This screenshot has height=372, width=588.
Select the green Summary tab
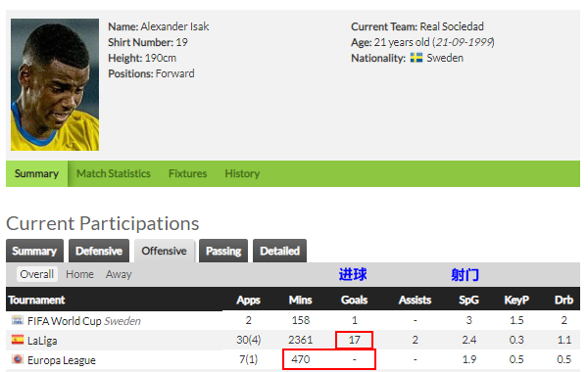tap(37, 173)
